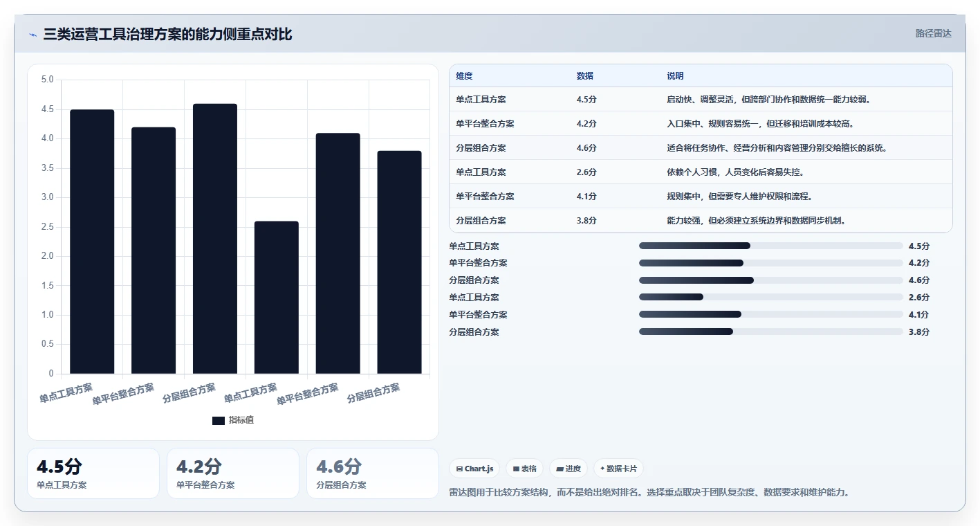980x526 pixels.
Task: Click the shortest chart bar at 2.6
Action: (x=277, y=298)
